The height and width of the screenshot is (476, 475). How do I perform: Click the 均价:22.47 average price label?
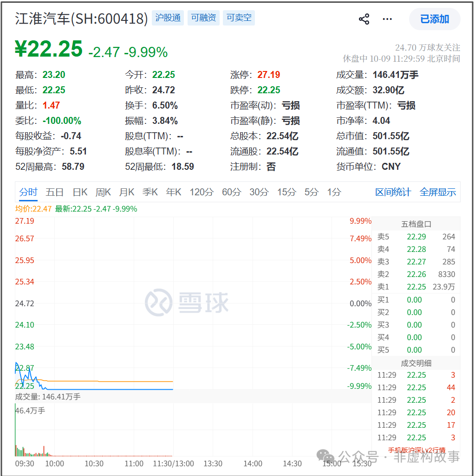pos(33,209)
